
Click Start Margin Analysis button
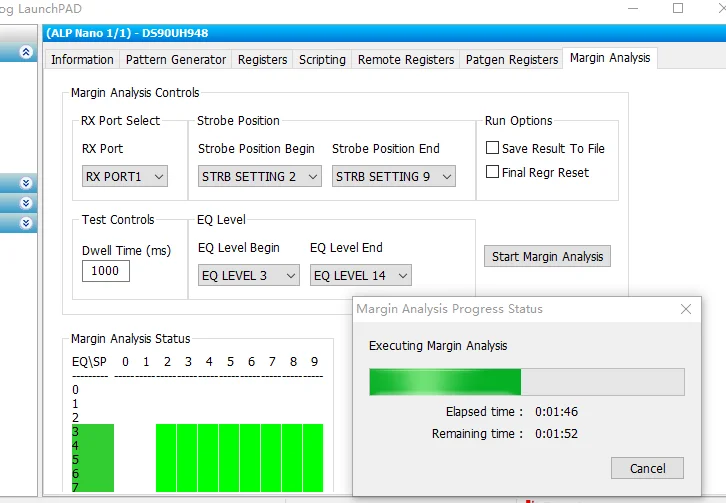547,256
